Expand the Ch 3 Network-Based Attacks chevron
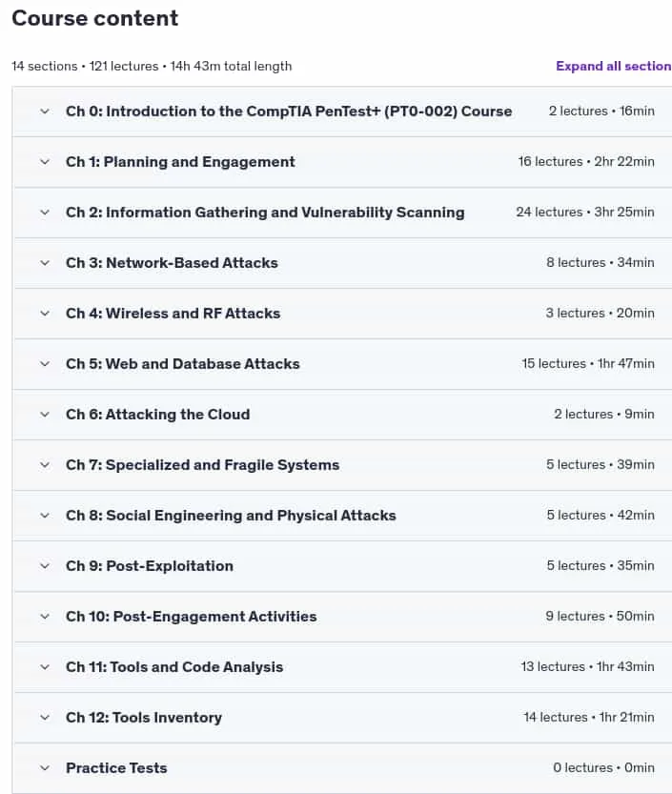The image size is (672, 794). coord(45,263)
